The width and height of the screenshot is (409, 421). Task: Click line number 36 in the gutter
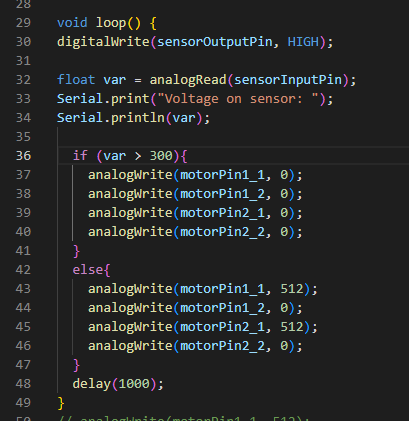(x=23, y=156)
